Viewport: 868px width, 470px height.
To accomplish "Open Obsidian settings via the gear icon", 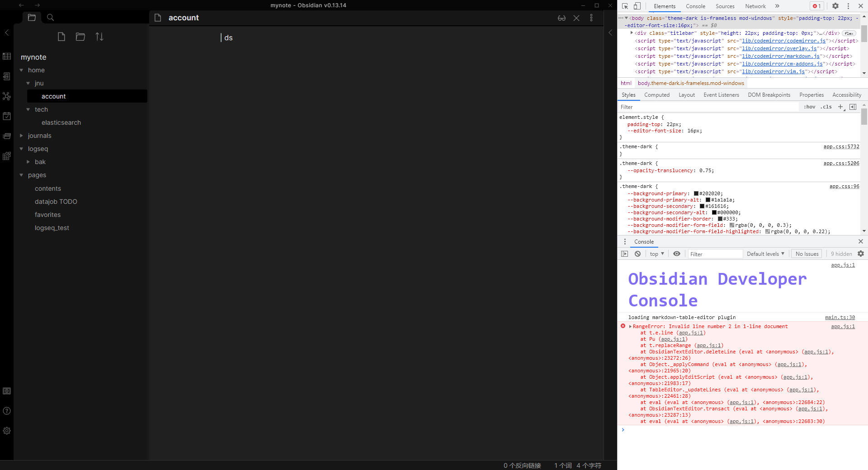I will pyautogui.click(x=7, y=431).
